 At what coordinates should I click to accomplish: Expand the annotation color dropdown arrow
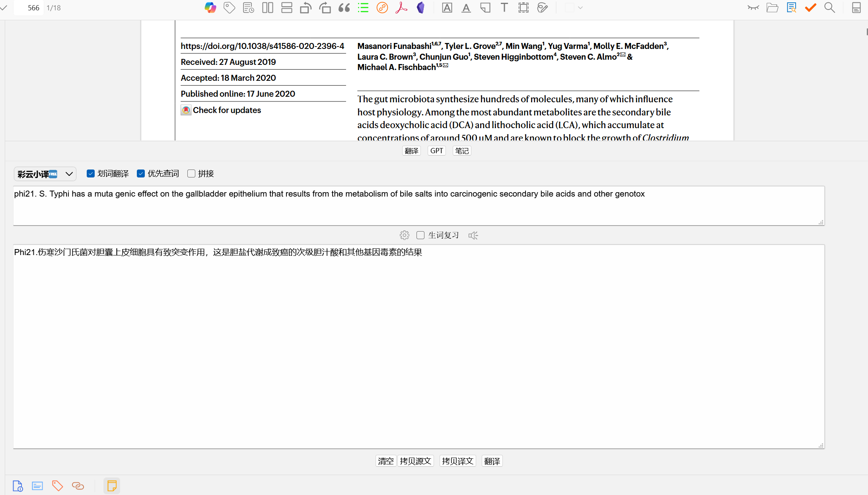pos(580,8)
